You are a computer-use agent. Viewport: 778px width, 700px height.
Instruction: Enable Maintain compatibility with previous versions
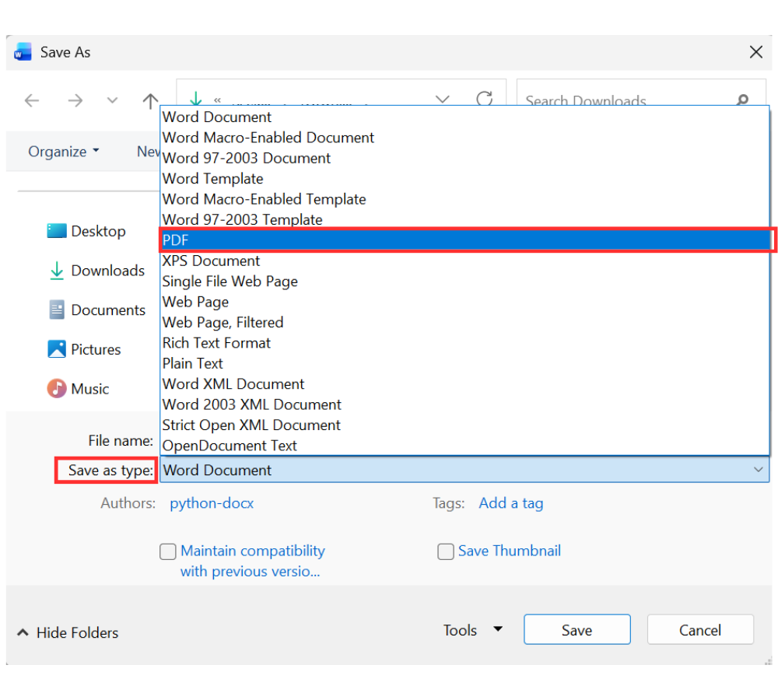click(x=168, y=551)
